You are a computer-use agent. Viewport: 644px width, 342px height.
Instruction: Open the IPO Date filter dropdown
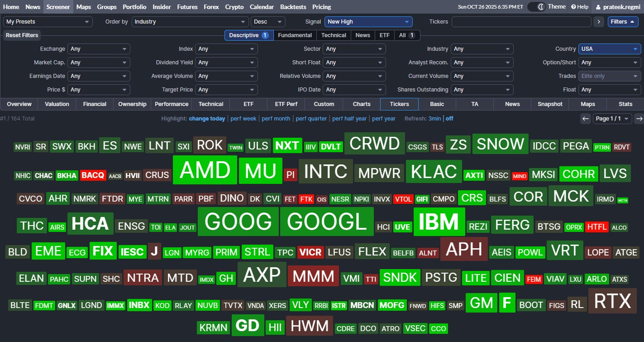354,90
